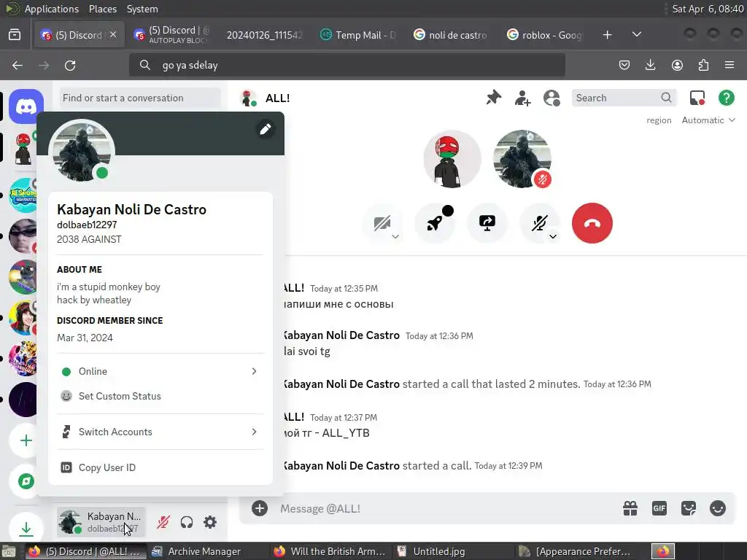Image resolution: width=747 pixels, height=560 pixels.
Task: Open Pocket save icon
Action: pyautogui.click(x=624, y=65)
